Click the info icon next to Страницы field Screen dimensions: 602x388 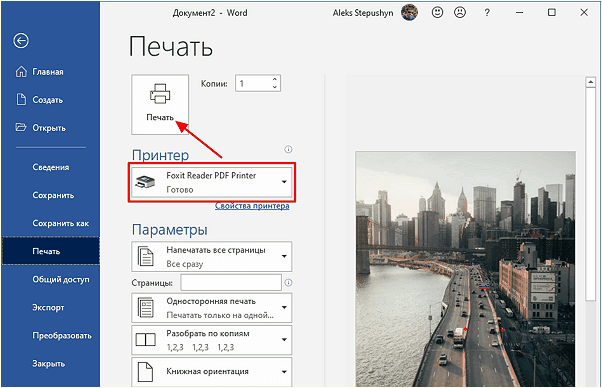tap(288, 283)
